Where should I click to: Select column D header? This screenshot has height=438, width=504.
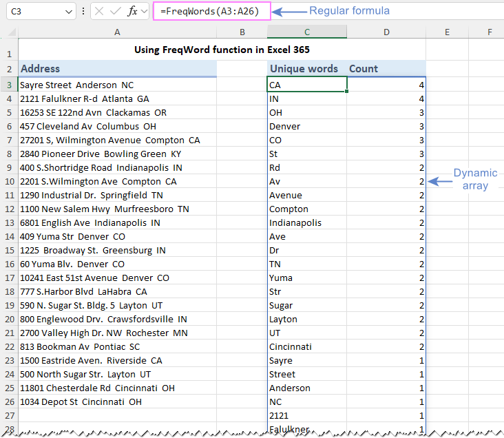(386, 32)
